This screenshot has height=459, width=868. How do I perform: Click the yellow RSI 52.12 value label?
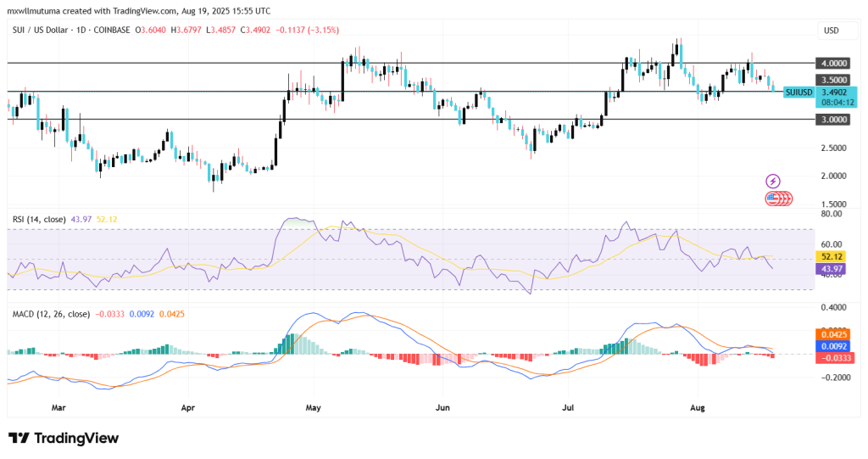click(x=831, y=256)
